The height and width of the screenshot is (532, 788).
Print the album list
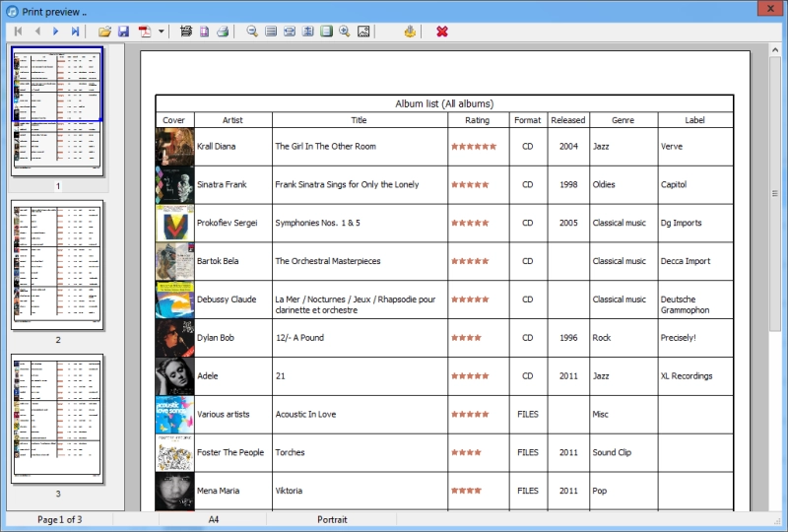click(223, 32)
